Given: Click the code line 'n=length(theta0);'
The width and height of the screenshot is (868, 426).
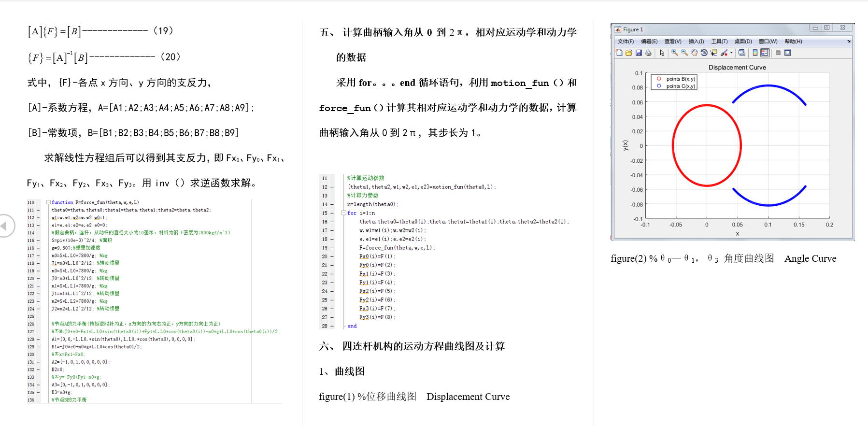Looking at the screenshot, I should pyautogui.click(x=372, y=204).
